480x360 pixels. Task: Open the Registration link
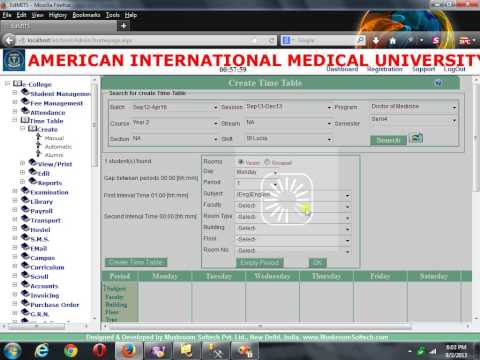385,69
